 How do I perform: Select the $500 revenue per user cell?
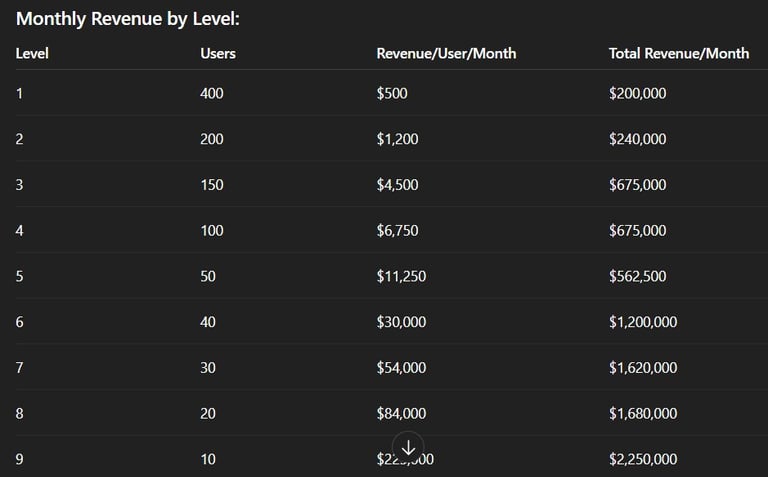[392, 93]
